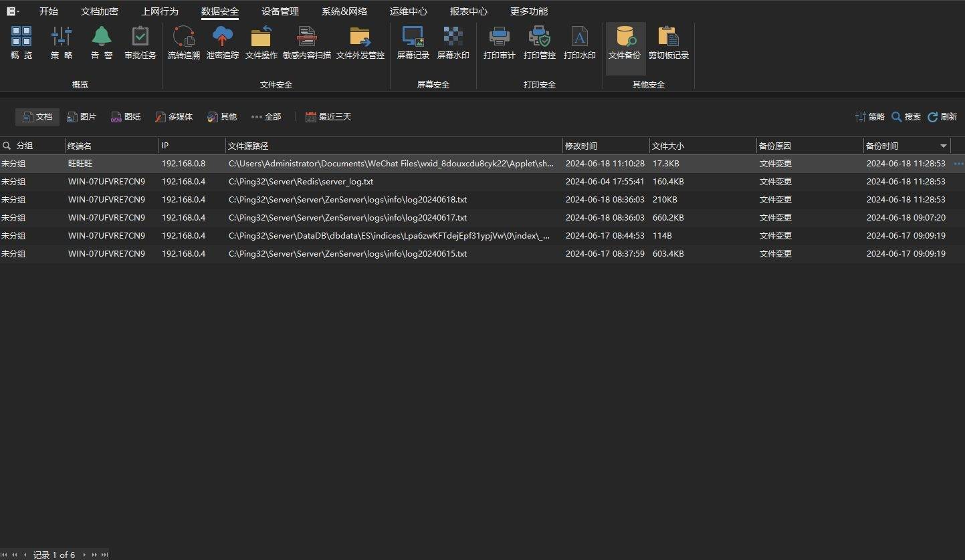This screenshot has width=965, height=560.
Task: Click the 终端名 column header
Action: click(112, 146)
